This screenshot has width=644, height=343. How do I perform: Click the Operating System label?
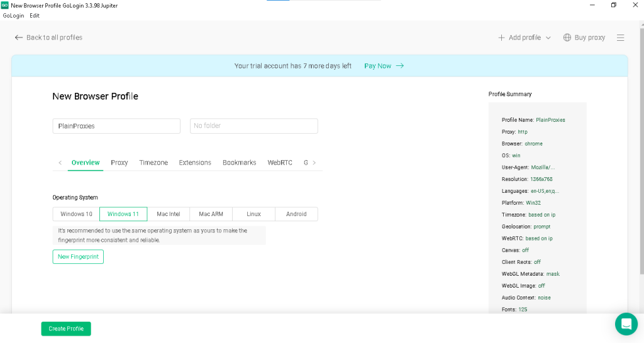pyautogui.click(x=75, y=197)
